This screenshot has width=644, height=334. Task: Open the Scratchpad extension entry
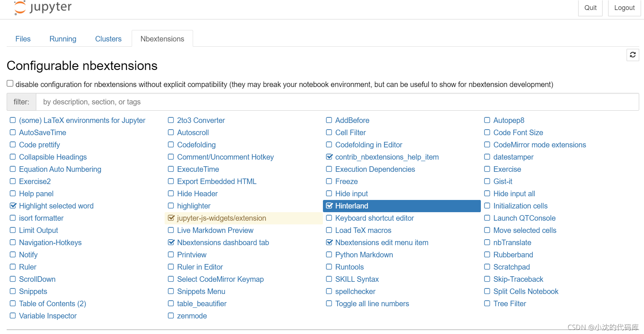[512, 267]
